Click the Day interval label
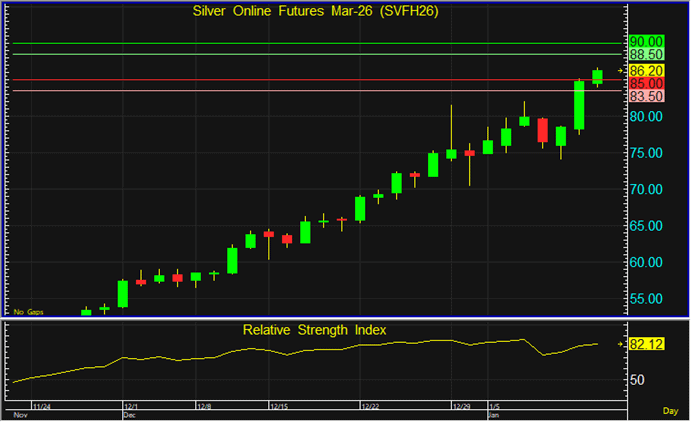Screen dimensions: 691x422 [x=670, y=411]
